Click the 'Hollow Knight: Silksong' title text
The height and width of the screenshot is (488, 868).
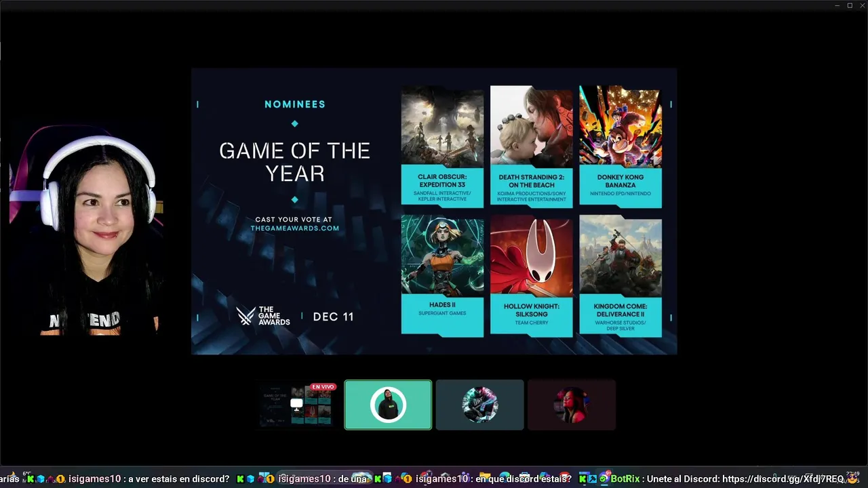click(532, 310)
